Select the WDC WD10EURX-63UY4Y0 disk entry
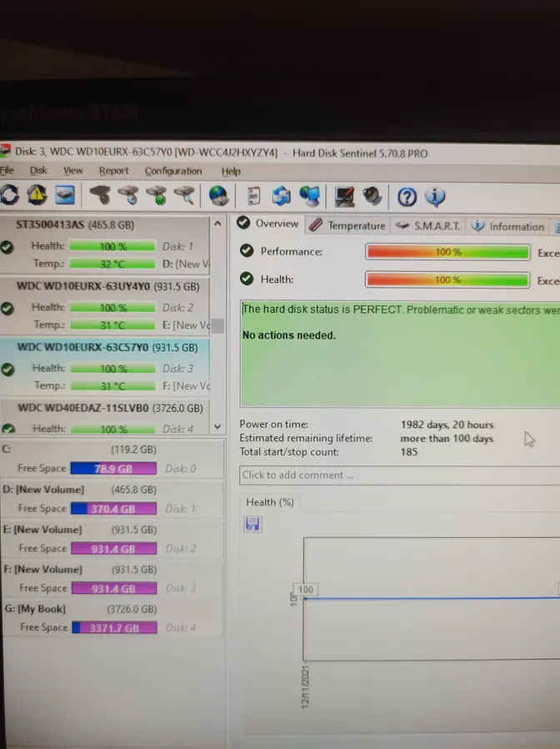The height and width of the screenshot is (749, 560). click(x=105, y=306)
